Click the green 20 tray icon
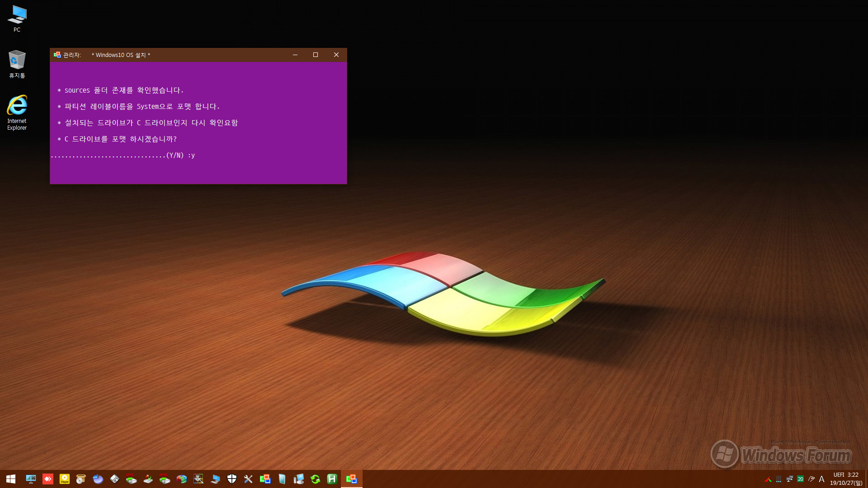 tap(800, 479)
